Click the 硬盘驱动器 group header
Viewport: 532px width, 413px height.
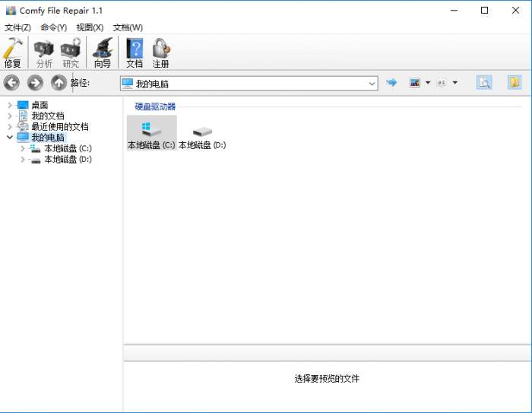pos(155,106)
